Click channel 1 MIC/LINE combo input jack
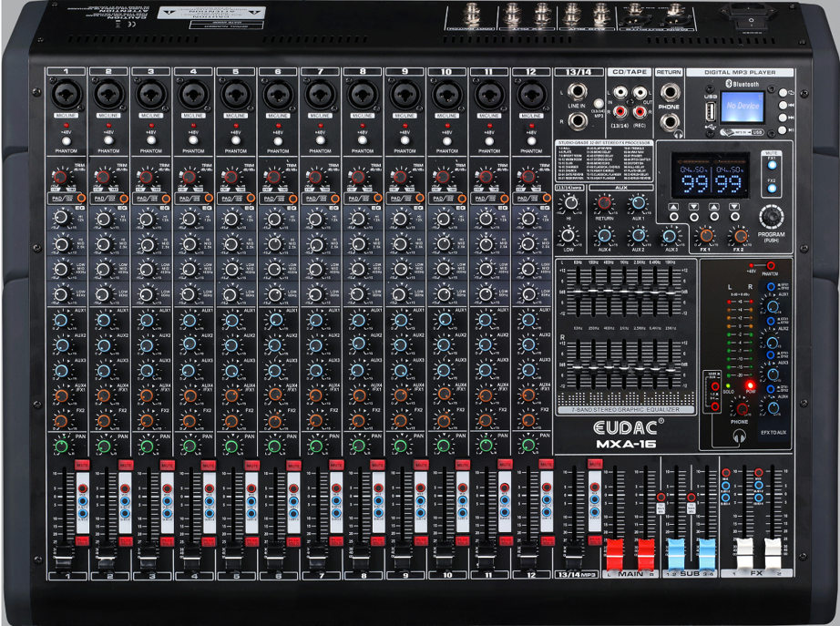 (x=67, y=95)
